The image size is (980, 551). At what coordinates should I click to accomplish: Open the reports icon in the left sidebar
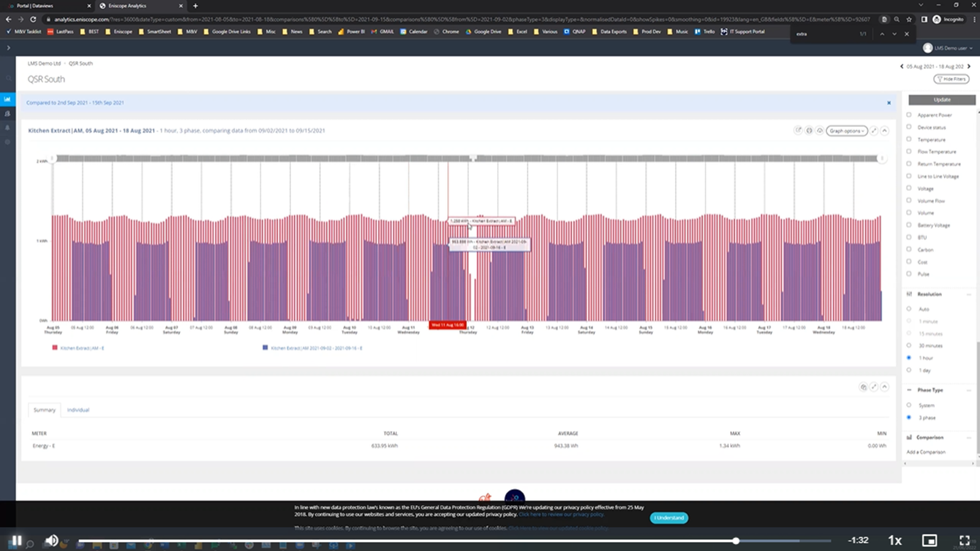click(7, 114)
